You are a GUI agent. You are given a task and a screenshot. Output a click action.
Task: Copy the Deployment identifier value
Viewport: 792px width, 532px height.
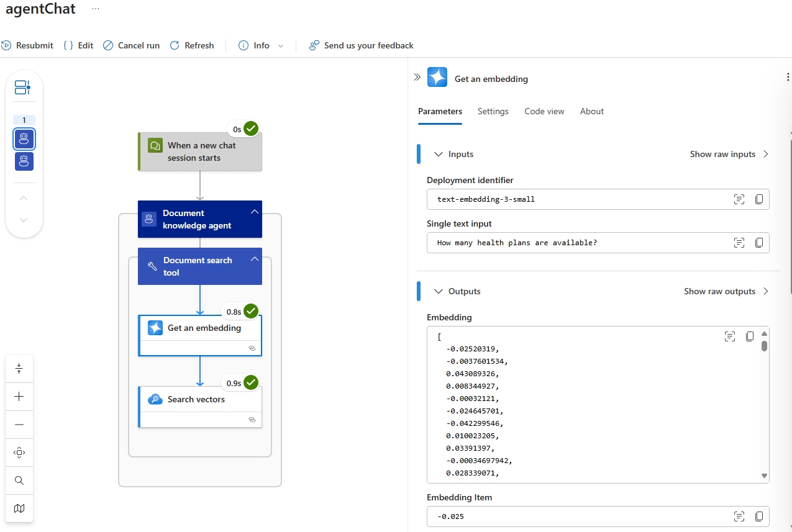(x=758, y=199)
